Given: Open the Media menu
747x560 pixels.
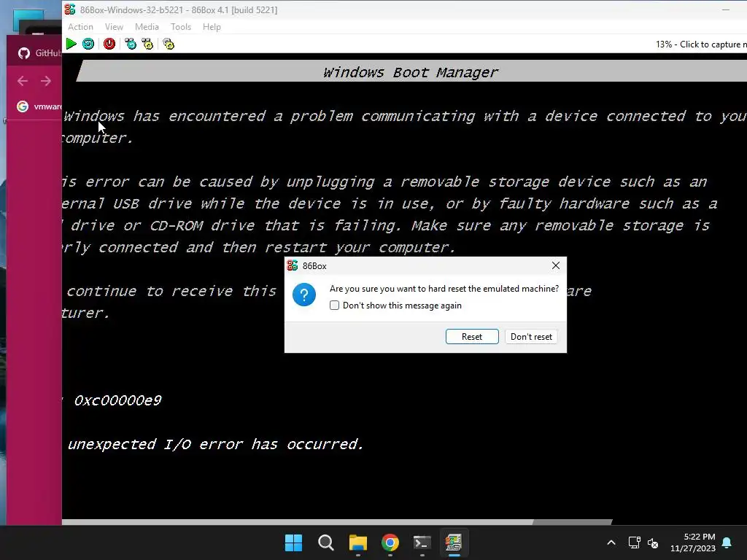Looking at the screenshot, I should point(147,27).
